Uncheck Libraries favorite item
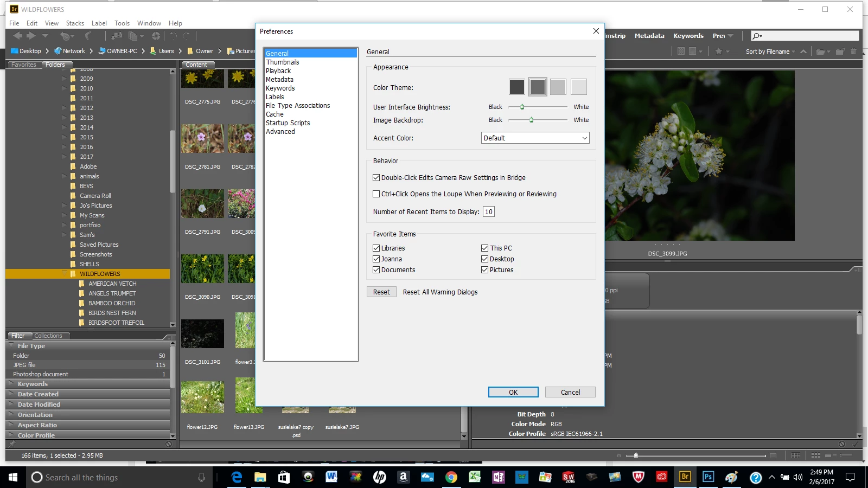868x488 pixels. click(376, 248)
